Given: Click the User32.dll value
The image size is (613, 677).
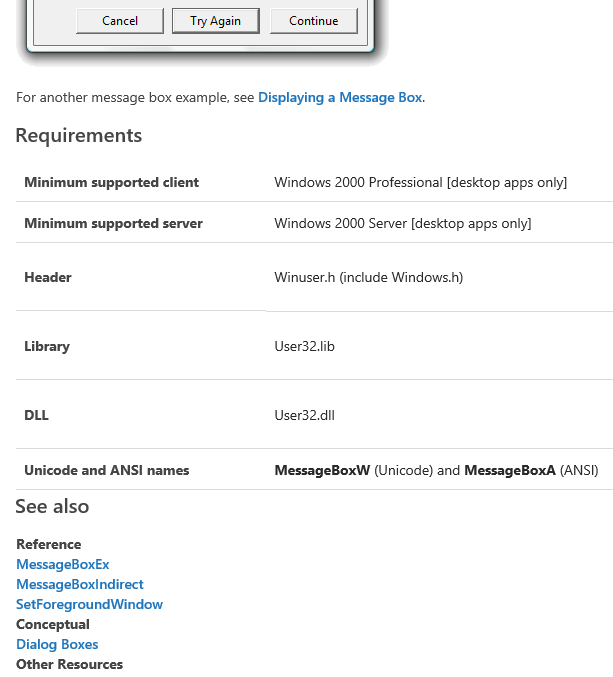Looking at the screenshot, I should tap(304, 416).
